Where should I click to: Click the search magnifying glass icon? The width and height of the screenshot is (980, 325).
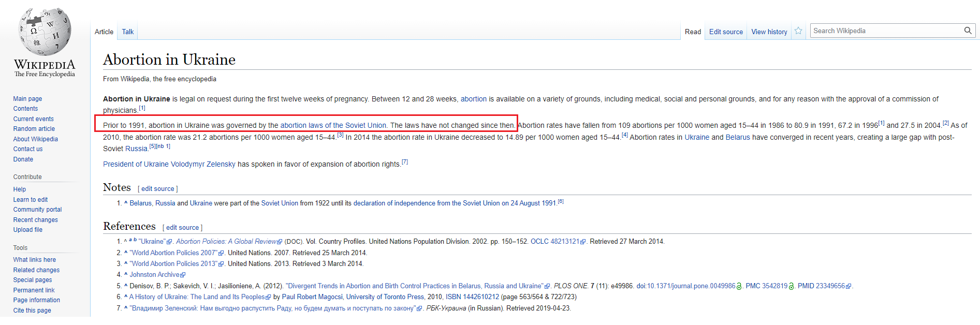(968, 31)
